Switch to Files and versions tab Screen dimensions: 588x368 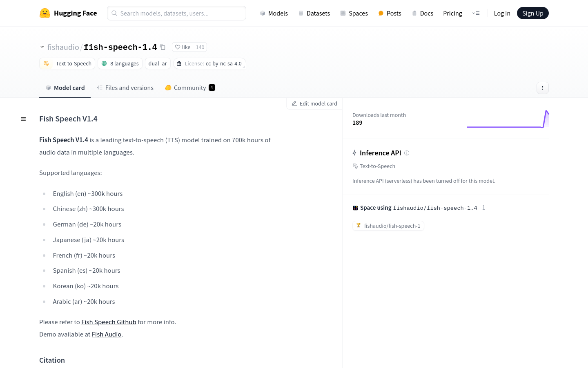(125, 88)
